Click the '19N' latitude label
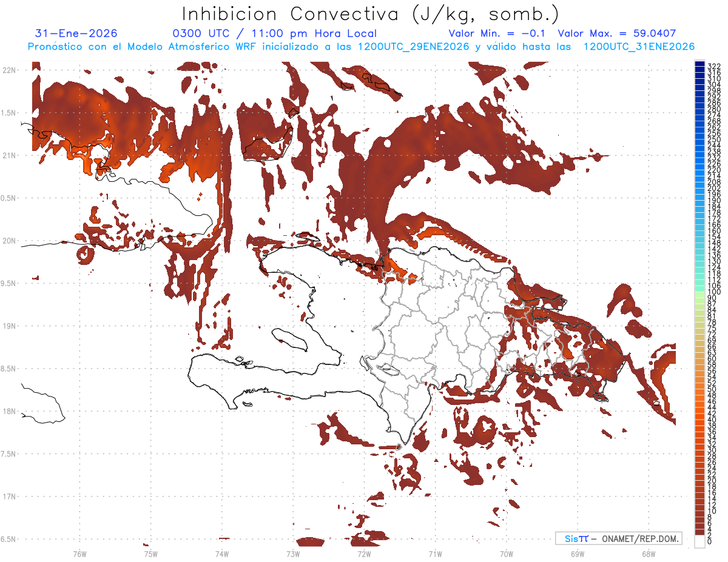728x562 pixels. [8, 326]
